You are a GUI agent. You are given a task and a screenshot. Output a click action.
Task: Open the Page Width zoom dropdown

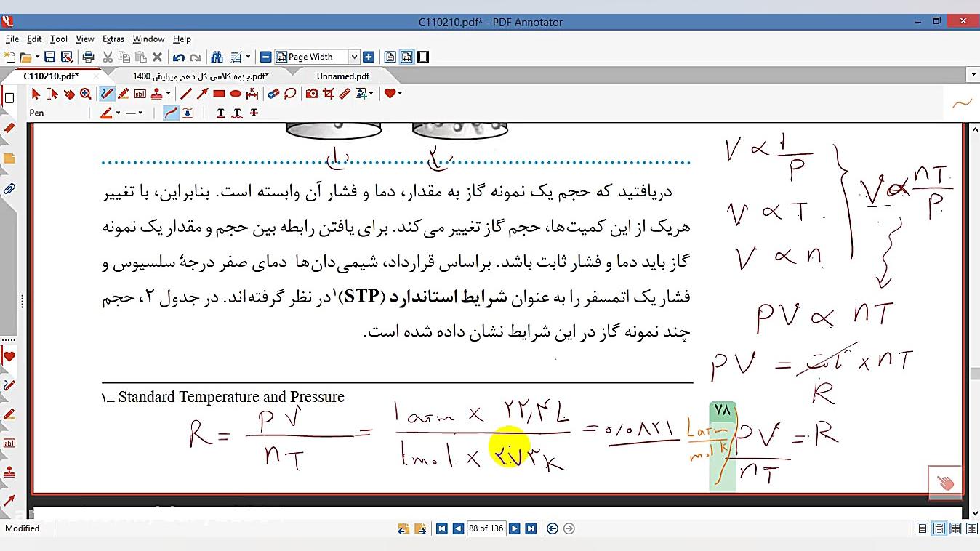pyautogui.click(x=354, y=57)
